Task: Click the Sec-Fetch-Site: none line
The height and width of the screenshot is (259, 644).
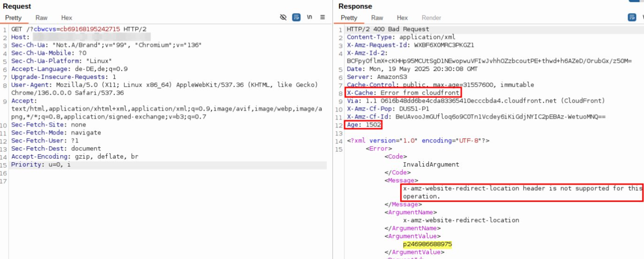Action: point(48,125)
